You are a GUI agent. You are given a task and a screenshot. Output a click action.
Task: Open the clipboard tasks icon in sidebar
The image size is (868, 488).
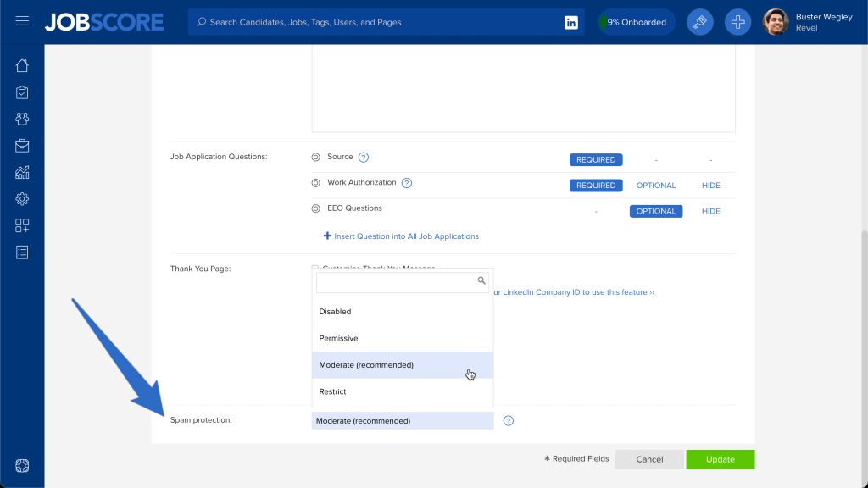coord(21,91)
